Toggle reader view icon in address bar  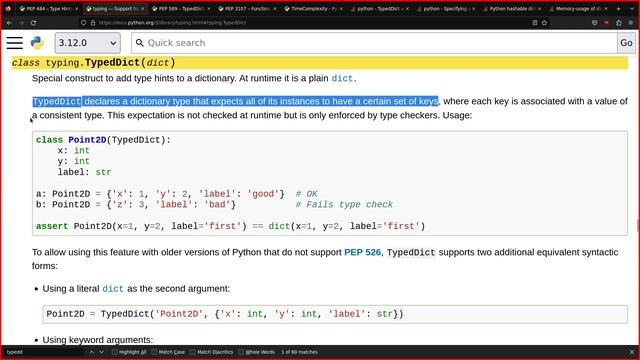[535, 23]
